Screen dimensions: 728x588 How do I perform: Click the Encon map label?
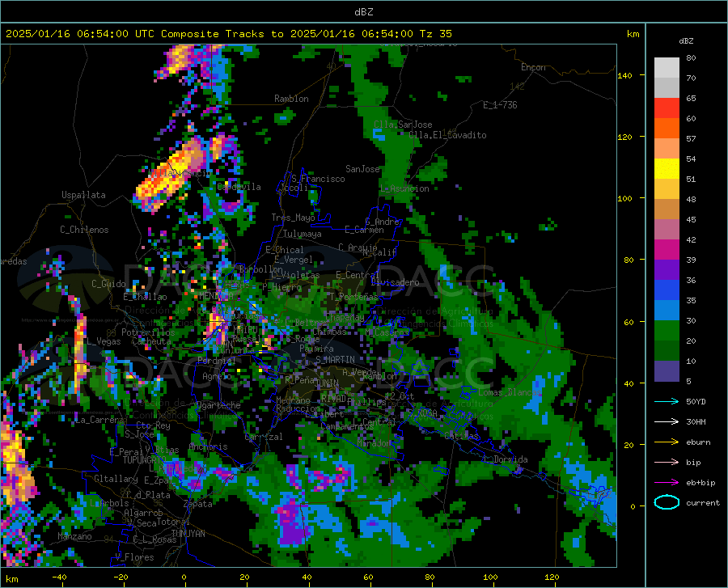pos(533,67)
